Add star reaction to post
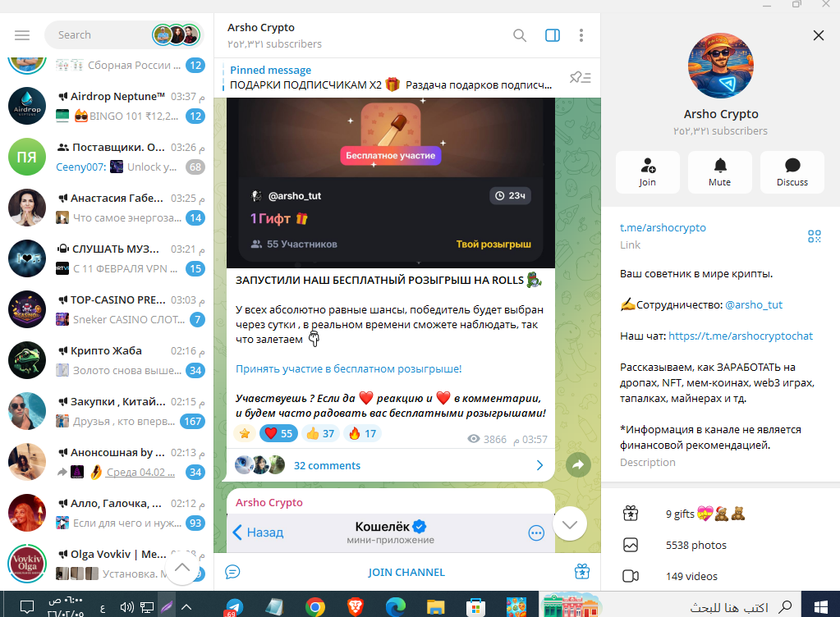Screen dimensions: 840x617 pyautogui.click(x=245, y=433)
